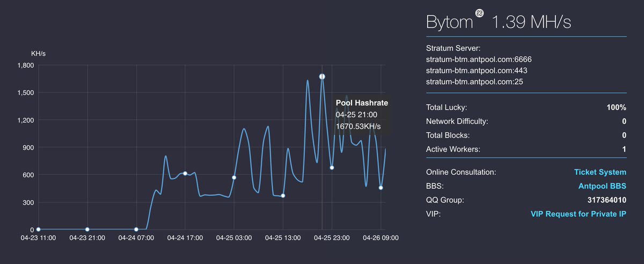Click the 300 y-axis label
The width and height of the screenshot is (644, 264).
coord(29,202)
